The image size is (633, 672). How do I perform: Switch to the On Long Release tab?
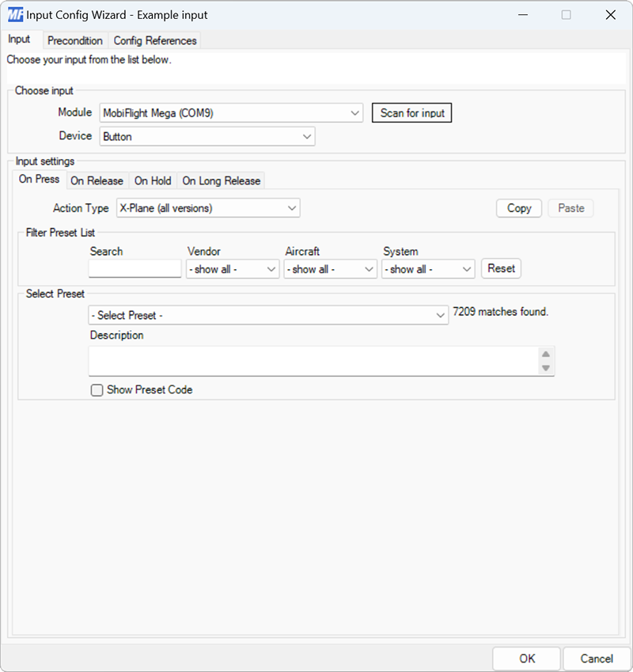click(x=221, y=180)
